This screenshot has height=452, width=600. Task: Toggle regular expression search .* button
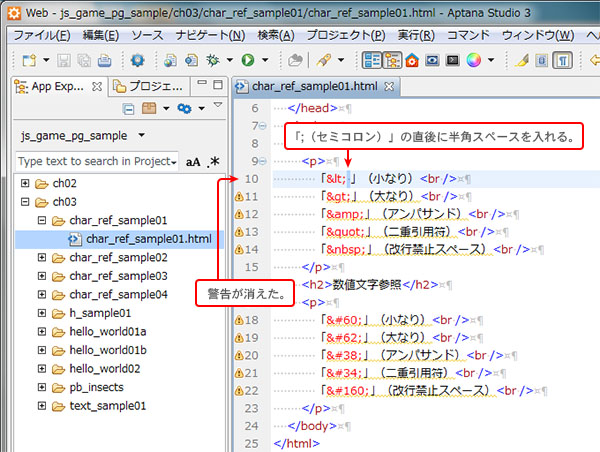coord(213,162)
